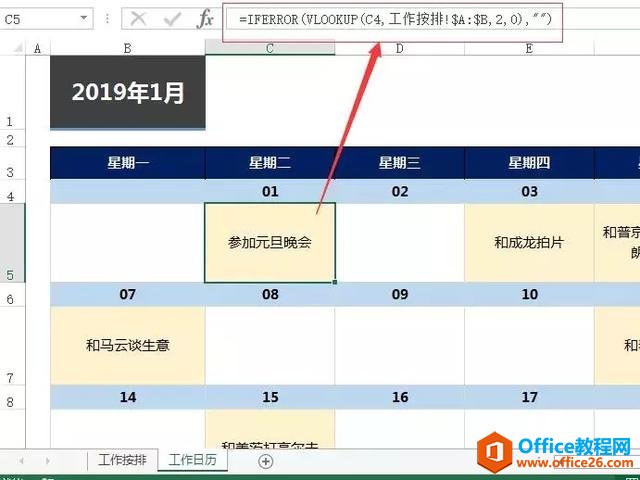Click the cancel (X) icon in formula bar
This screenshot has width=640, height=480.
139,19
